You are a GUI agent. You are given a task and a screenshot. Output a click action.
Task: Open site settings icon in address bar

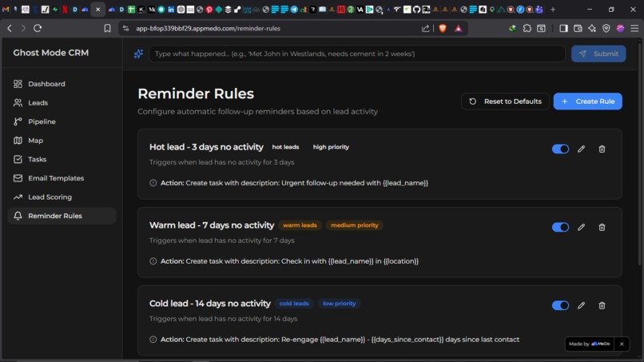(126, 28)
